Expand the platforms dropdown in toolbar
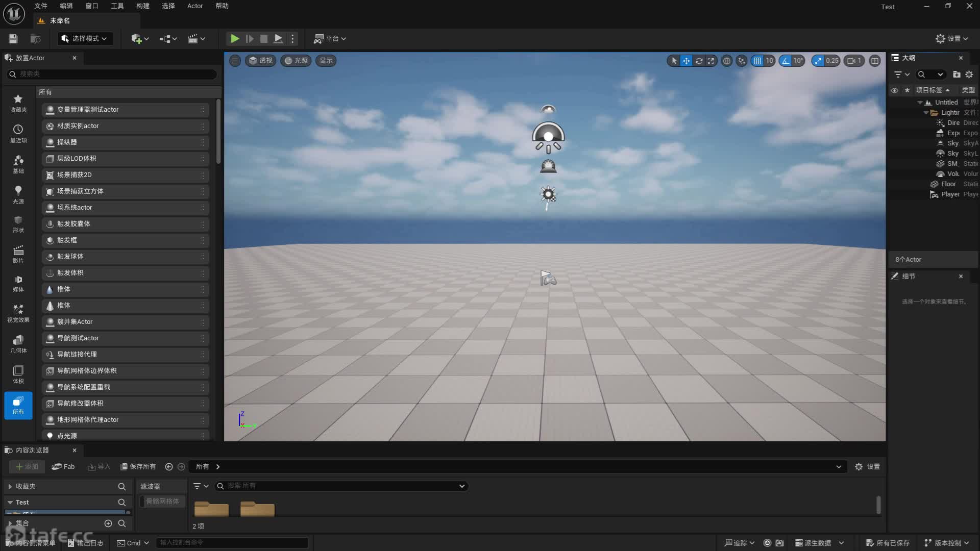Screen dimensions: 980x551 pos(330,39)
